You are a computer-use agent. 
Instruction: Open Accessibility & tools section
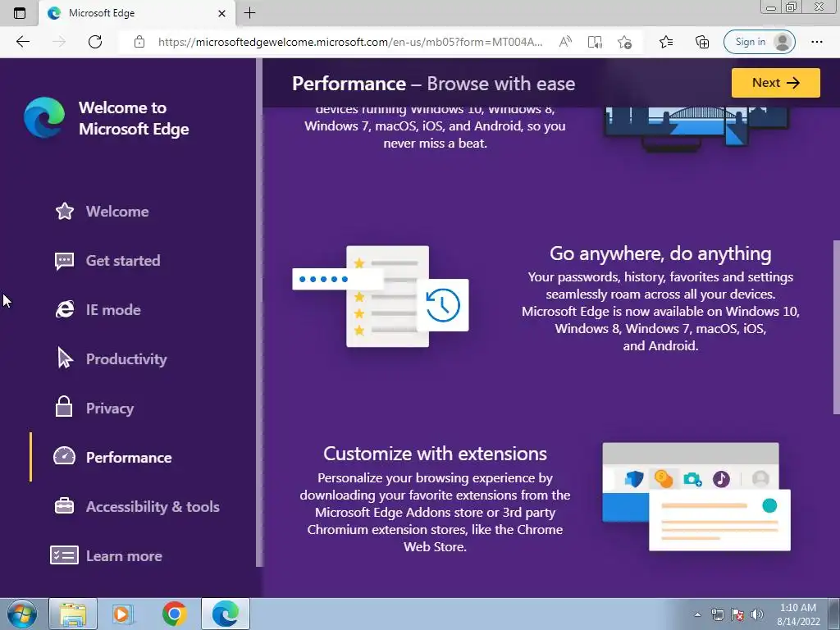click(153, 507)
